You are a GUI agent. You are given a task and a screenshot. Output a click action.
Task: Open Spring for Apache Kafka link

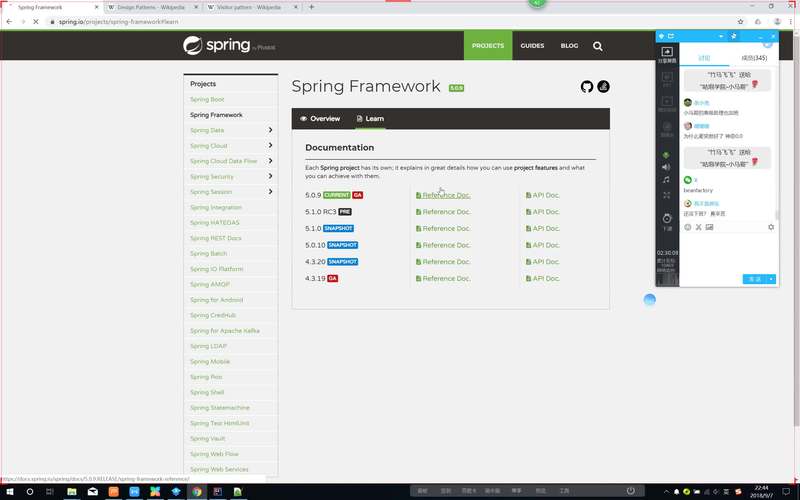pyautogui.click(x=224, y=331)
